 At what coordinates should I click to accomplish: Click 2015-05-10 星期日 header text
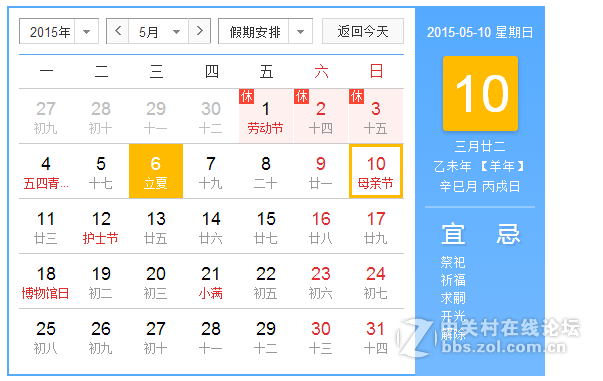coord(480,32)
